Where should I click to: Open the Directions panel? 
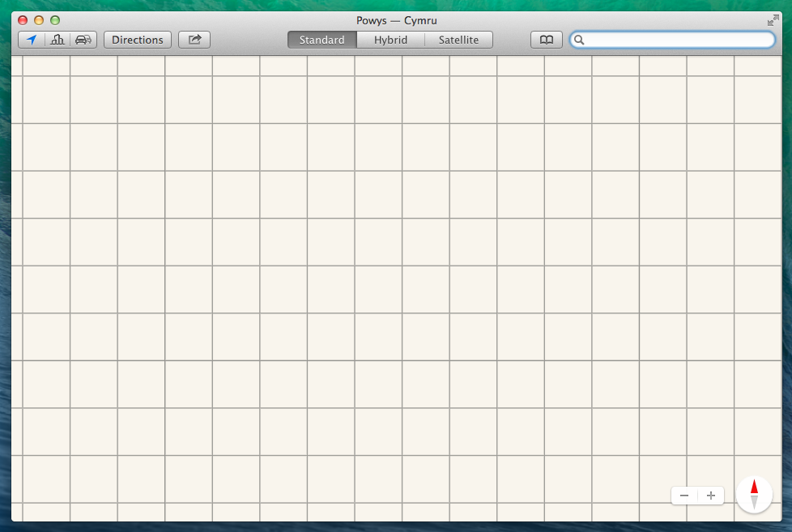click(138, 40)
